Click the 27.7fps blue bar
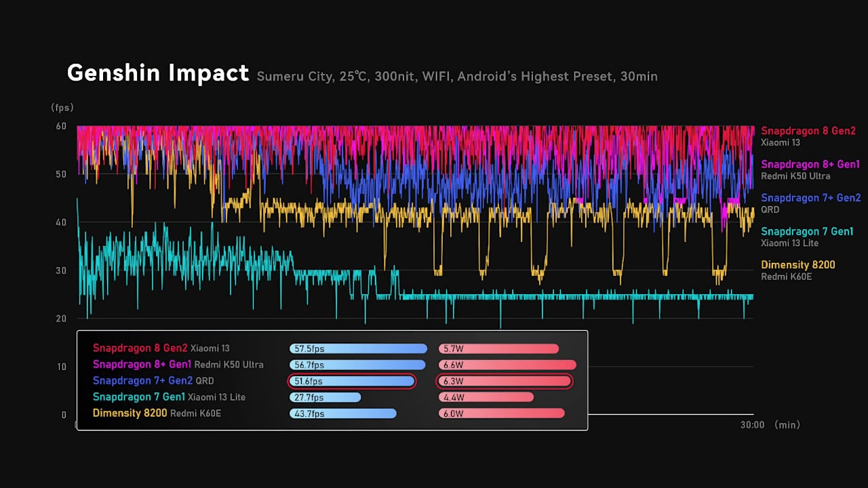This screenshot has width=868, height=488. (x=325, y=398)
